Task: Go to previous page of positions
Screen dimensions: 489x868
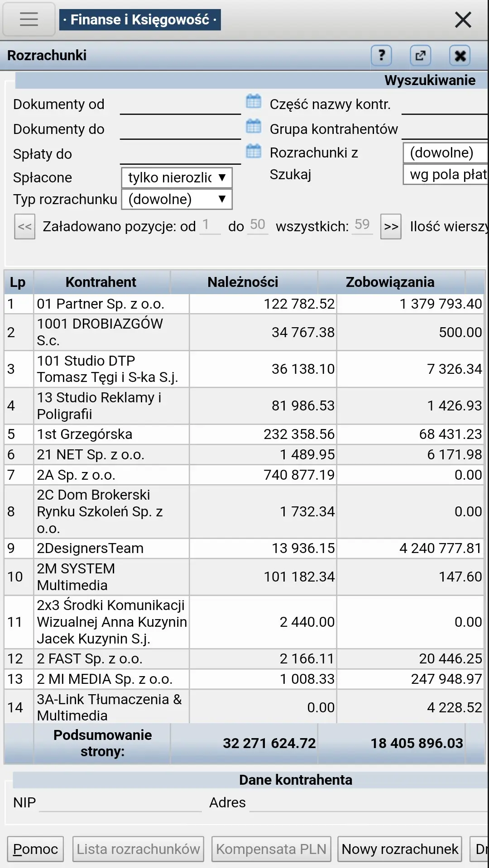Action: (x=25, y=226)
